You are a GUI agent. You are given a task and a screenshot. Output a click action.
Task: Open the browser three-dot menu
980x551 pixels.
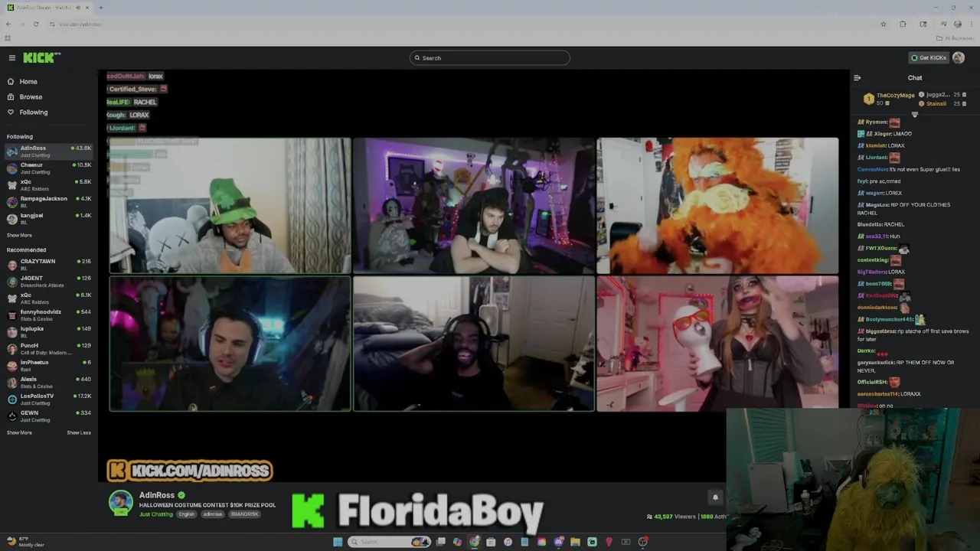(x=971, y=24)
